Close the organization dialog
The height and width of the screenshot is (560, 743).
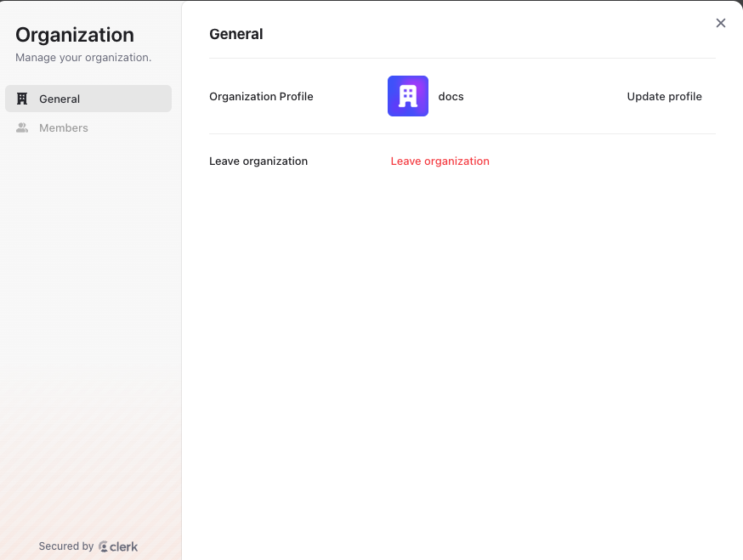720,23
